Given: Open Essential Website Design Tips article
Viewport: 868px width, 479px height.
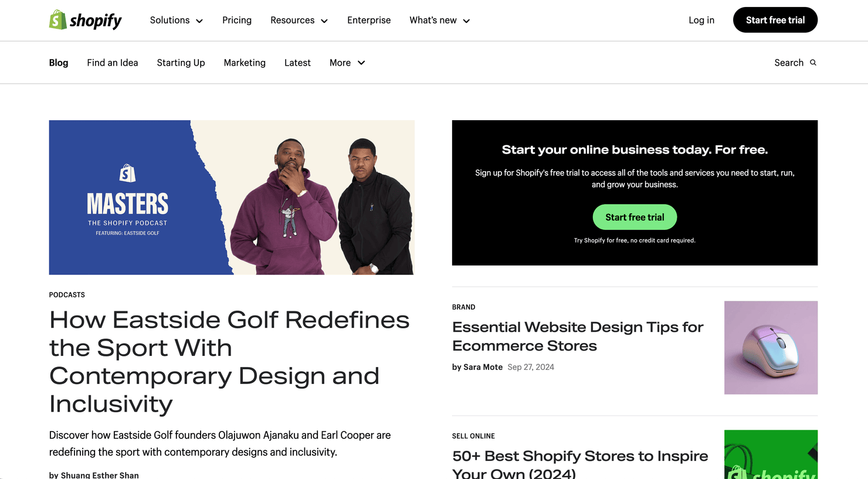Looking at the screenshot, I should (x=578, y=337).
